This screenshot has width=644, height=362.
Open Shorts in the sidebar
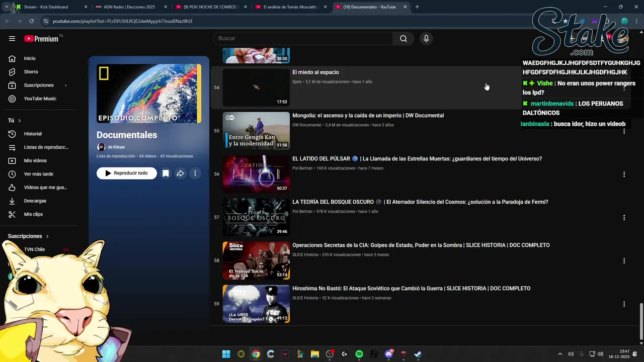coord(31,72)
